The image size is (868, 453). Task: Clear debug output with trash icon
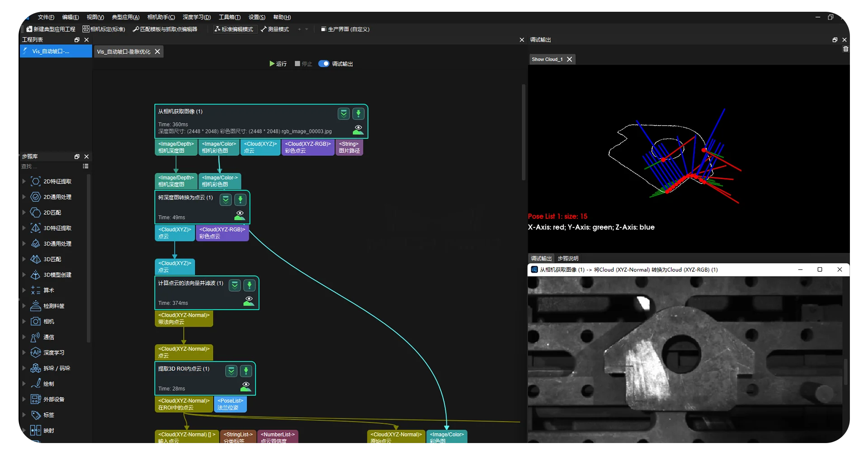(x=846, y=49)
